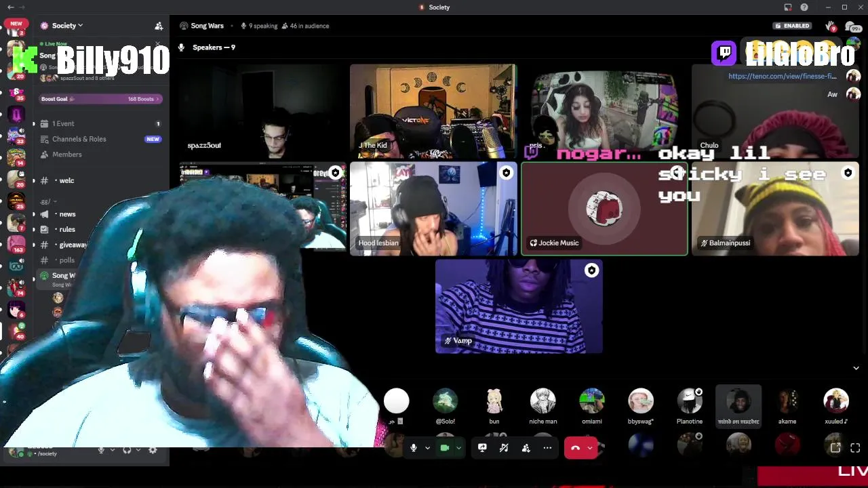Click audience member omiami avatar
This screenshot has width=868, height=488.
tap(592, 401)
